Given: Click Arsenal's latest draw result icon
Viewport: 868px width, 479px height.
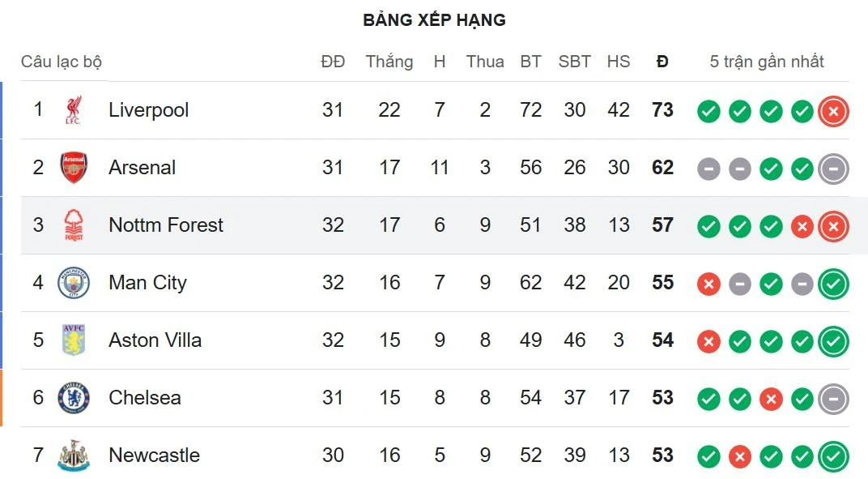Looking at the screenshot, I should coord(833,169).
